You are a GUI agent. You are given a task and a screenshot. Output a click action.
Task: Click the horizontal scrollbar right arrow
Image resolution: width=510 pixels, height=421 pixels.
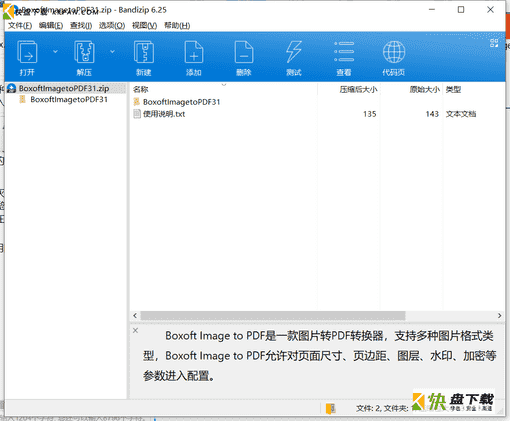(499, 315)
